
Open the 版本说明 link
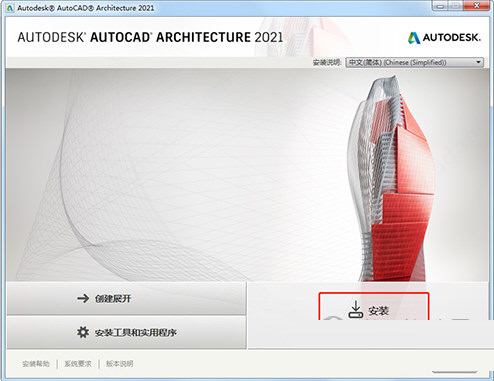click(x=119, y=364)
